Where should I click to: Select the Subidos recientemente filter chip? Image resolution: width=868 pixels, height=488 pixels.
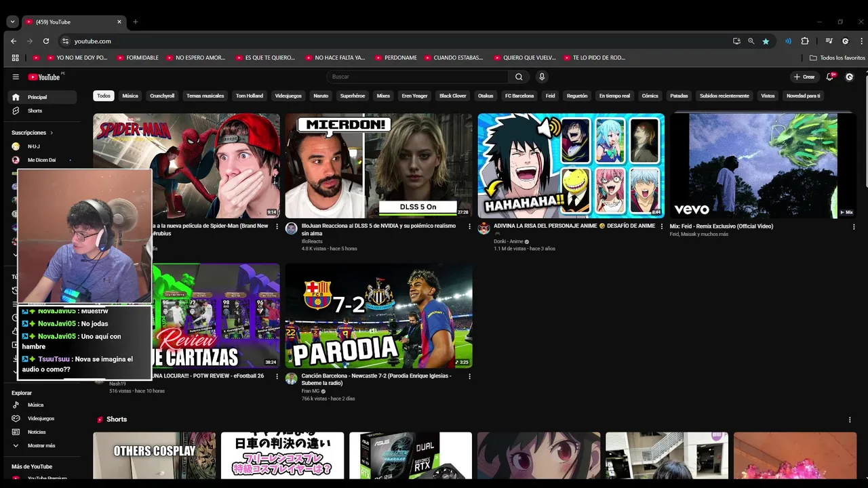(724, 96)
